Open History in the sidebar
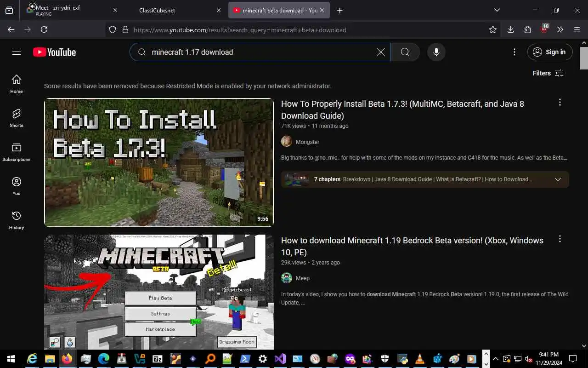The width and height of the screenshot is (588, 368). [17, 220]
